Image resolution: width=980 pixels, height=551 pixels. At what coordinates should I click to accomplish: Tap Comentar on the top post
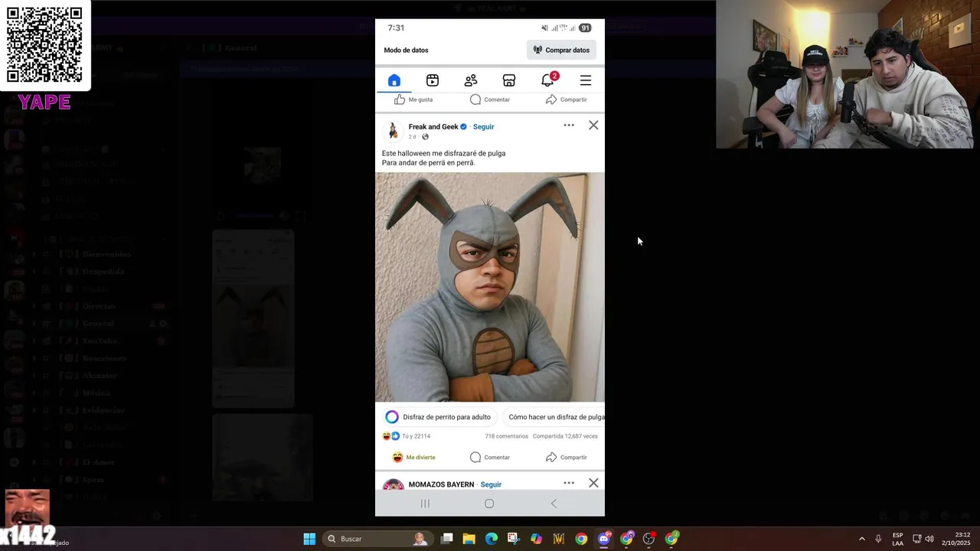pyautogui.click(x=490, y=99)
